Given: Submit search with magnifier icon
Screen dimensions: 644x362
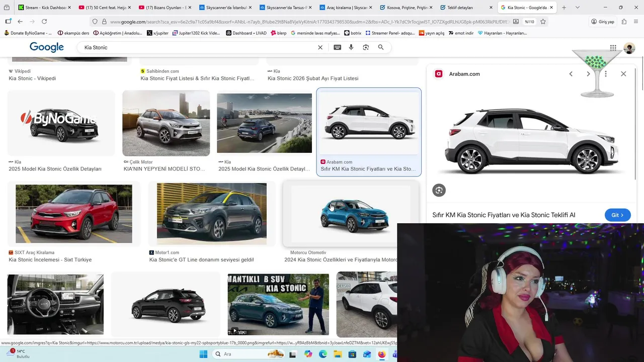Looking at the screenshot, I should [381, 47].
